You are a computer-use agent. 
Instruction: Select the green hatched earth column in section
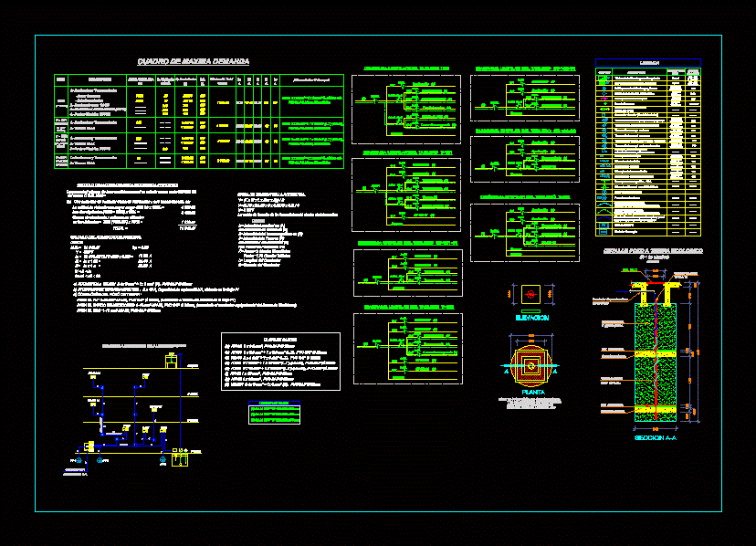pyautogui.click(x=656, y=362)
